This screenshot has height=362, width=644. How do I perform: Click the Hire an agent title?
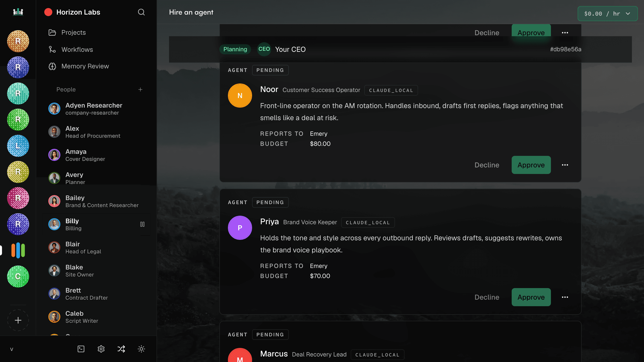[191, 12]
